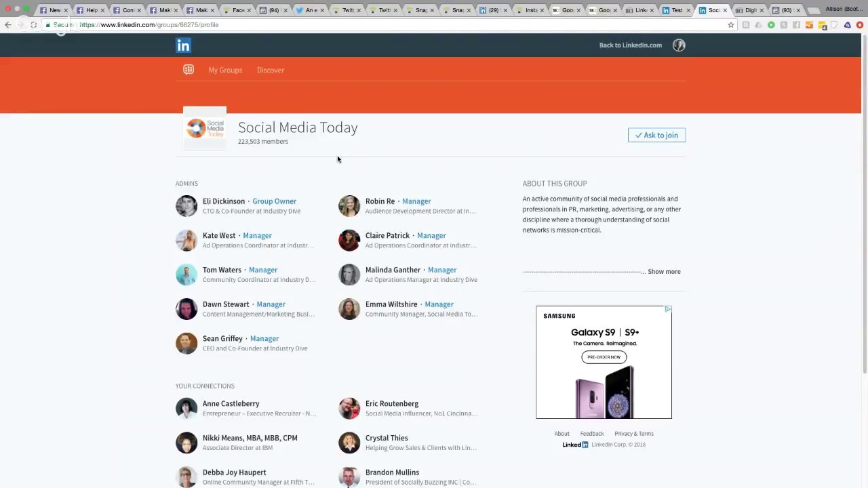Open Malinda Ganther's name link
Image resolution: width=868 pixels, height=488 pixels.
click(393, 270)
